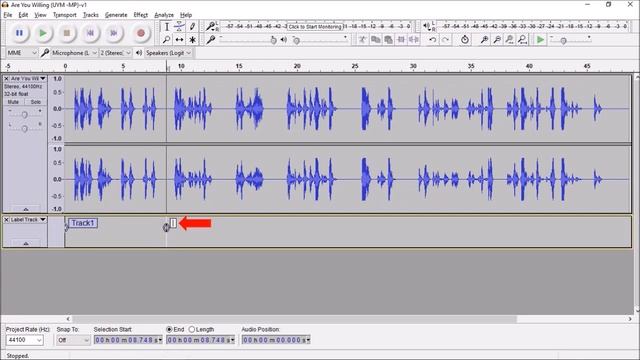Close the audio track with X
The height and width of the screenshot is (360, 640).
point(7,78)
